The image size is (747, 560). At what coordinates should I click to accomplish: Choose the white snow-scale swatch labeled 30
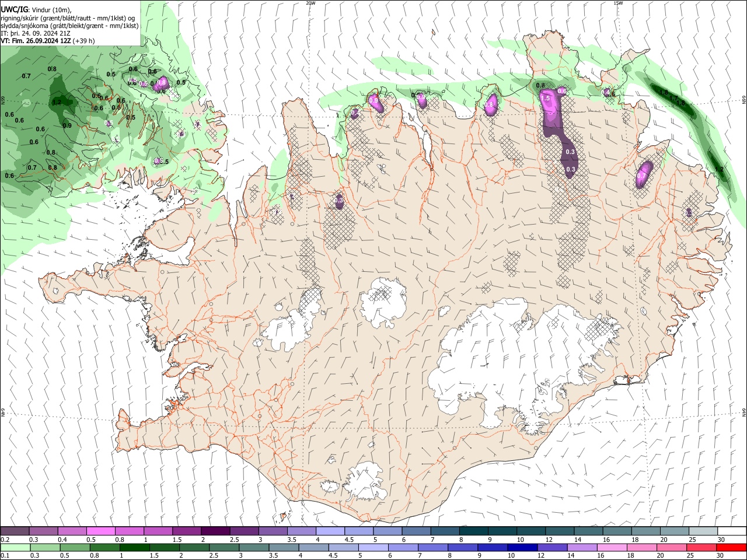(732, 531)
